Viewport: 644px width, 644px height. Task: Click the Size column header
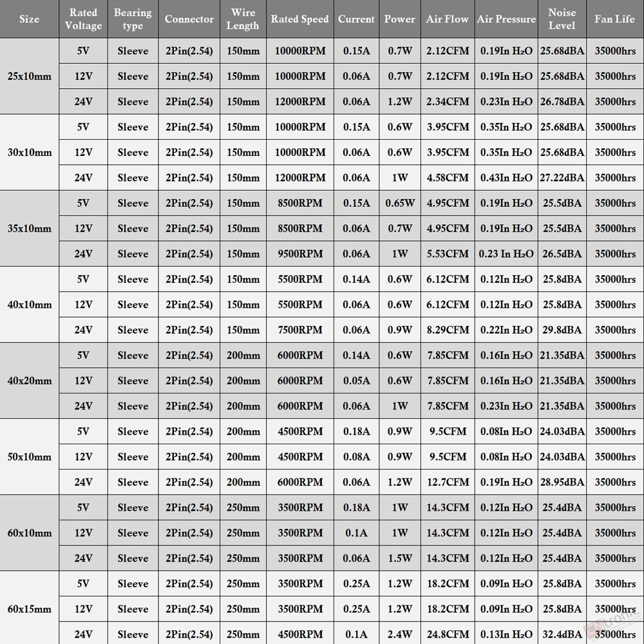click(29, 19)
